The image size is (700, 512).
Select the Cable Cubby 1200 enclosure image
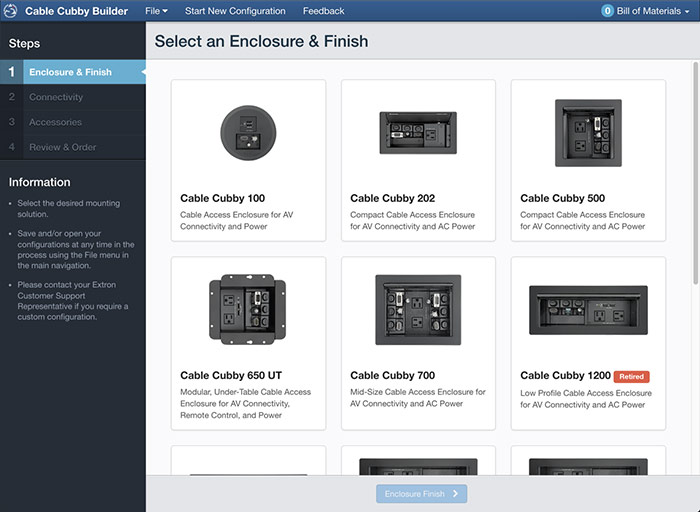point(588,310)
